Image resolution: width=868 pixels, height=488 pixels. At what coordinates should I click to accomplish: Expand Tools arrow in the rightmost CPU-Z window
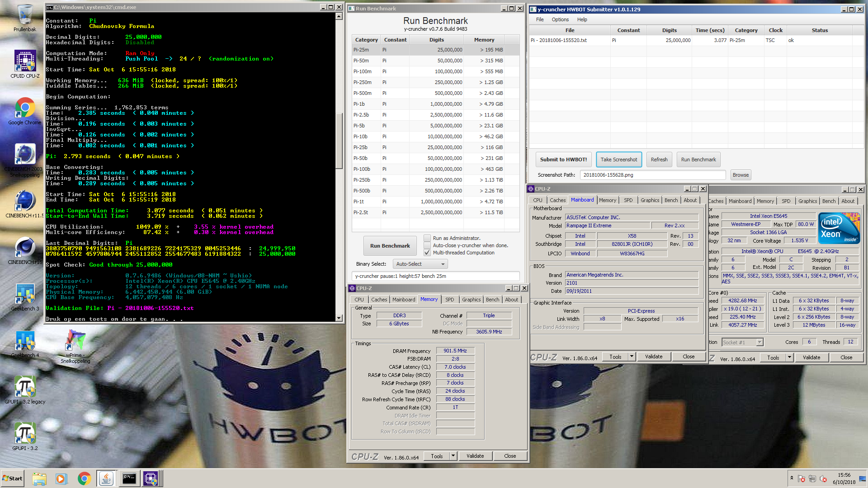pyautogui.click(x=789, y=357)
